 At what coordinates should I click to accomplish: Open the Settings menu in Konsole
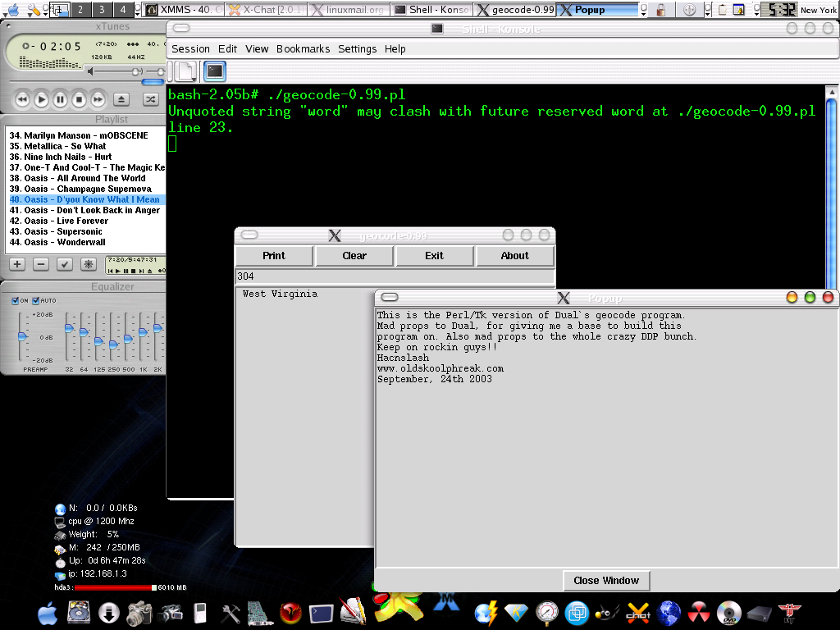coord(357,49)
